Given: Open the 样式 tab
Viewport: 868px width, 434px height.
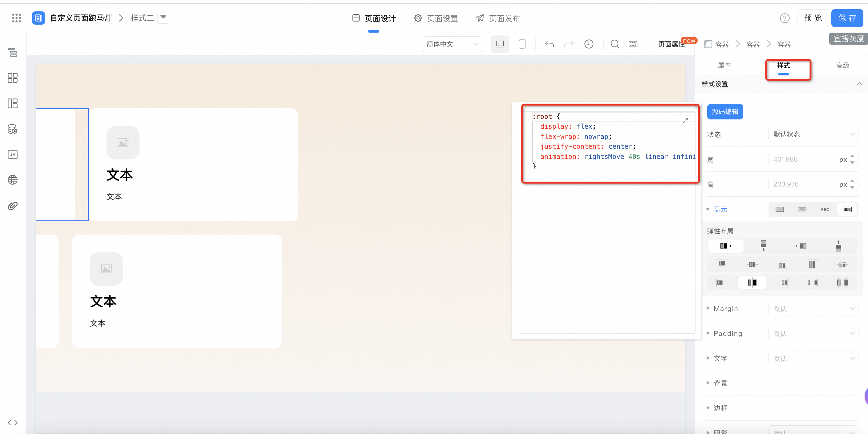Looking at the screenshot, I should click(784, 66).
